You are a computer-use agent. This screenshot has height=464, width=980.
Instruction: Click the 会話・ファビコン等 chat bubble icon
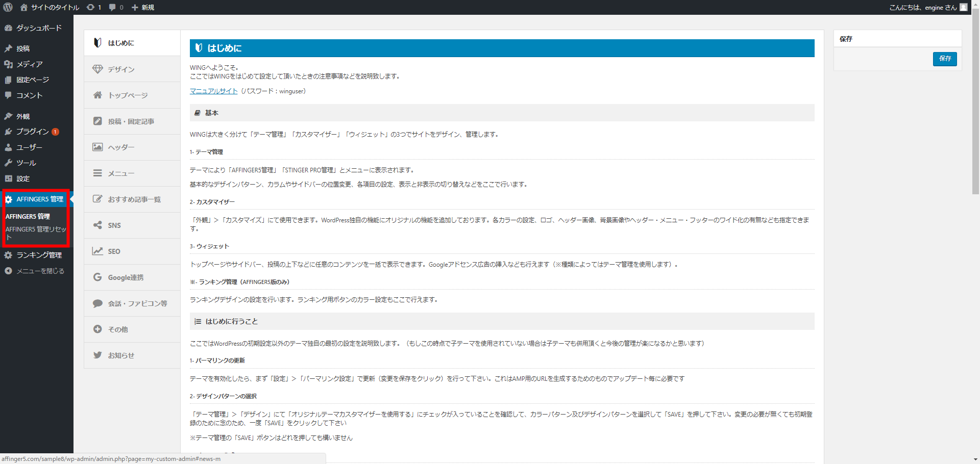click(97, 303)
